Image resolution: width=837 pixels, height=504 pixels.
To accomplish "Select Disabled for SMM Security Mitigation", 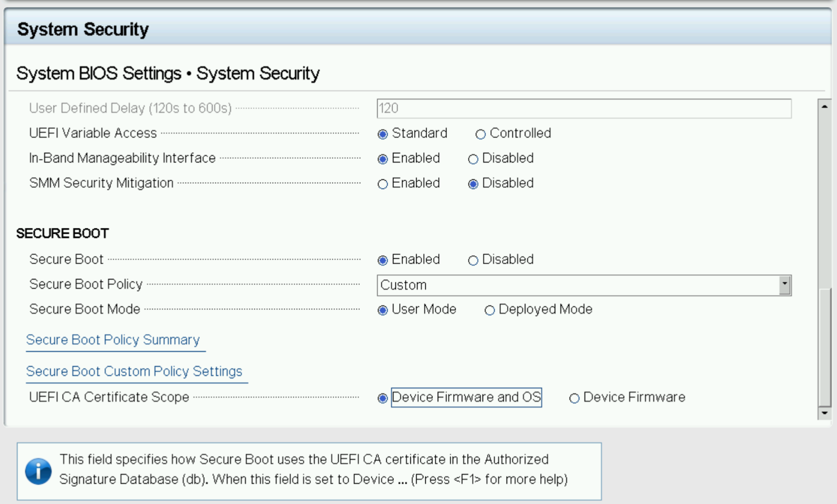I will (473, 184).
